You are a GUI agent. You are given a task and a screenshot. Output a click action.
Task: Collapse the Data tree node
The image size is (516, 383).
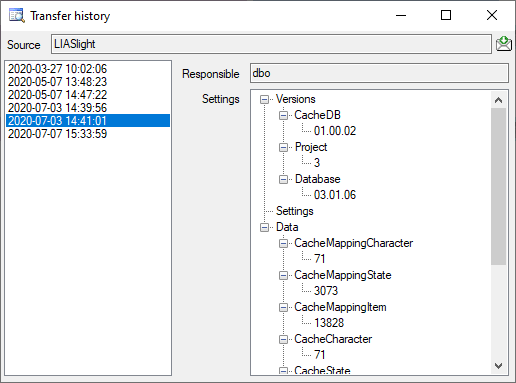(264, 227)
